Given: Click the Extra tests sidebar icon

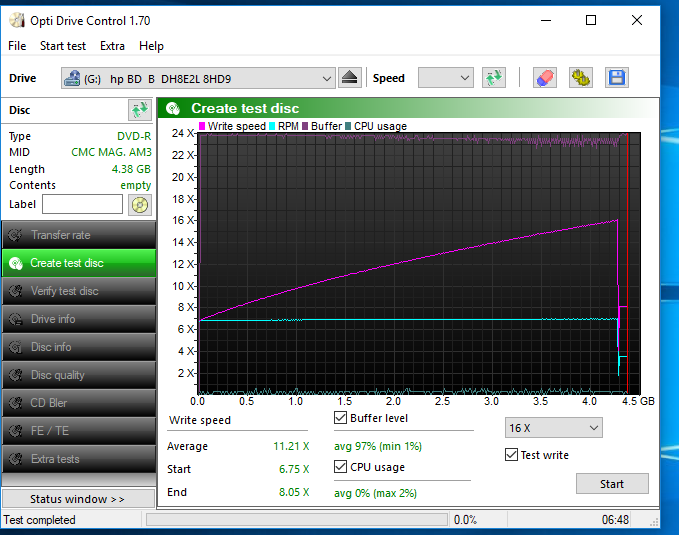Looking at the screenshot, I should [x=16, y=459].
